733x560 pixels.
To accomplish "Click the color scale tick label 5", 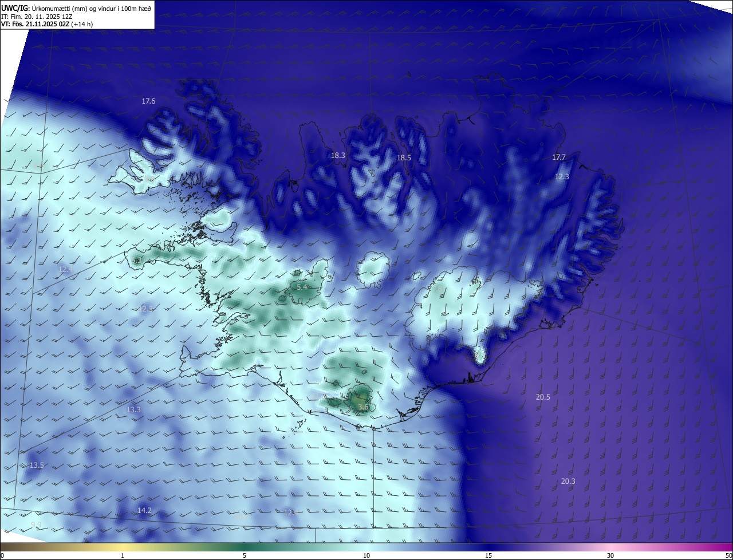I will (245, 555).
